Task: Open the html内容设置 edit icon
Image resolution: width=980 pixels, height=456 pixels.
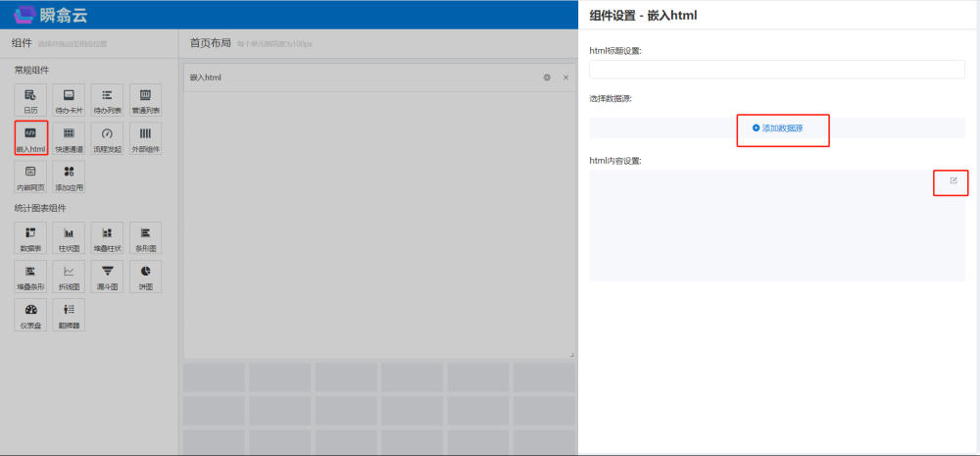Action: coord(953,180)
